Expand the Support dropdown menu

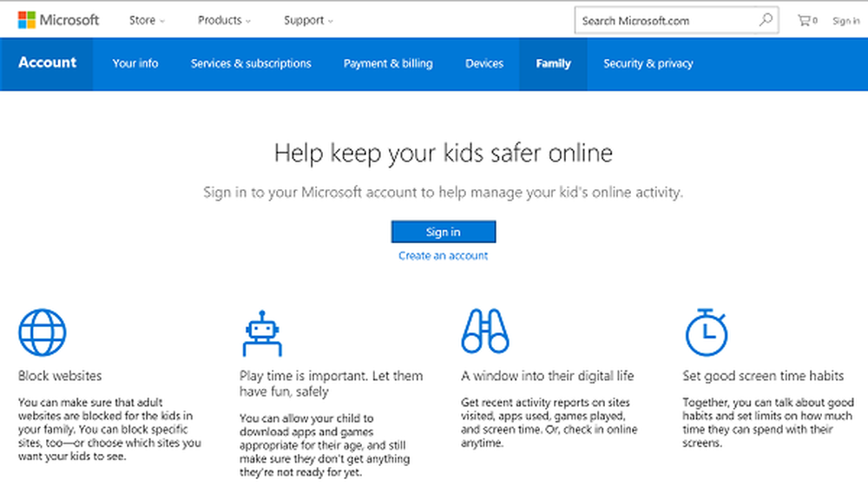pos(308,21)
